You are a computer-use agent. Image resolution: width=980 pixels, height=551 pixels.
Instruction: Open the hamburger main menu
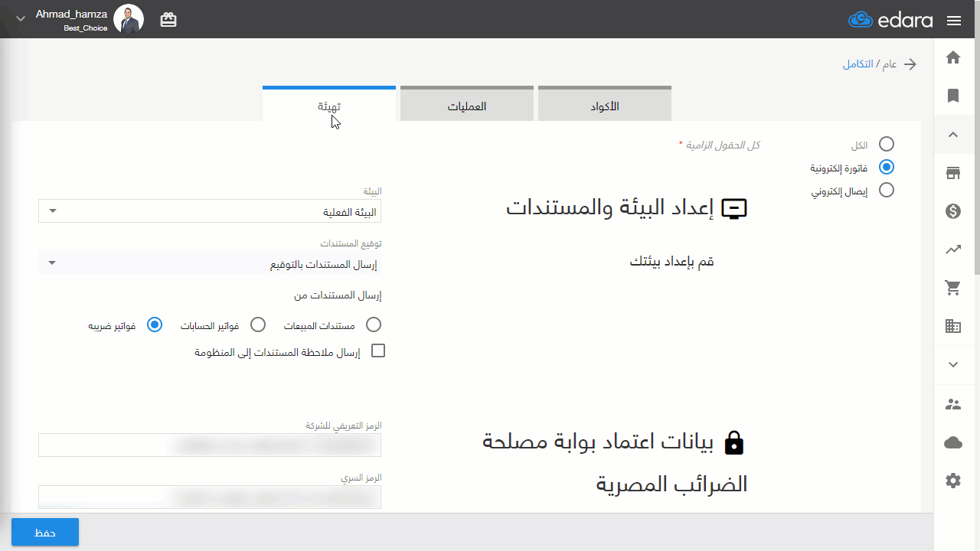pos(953,21)
